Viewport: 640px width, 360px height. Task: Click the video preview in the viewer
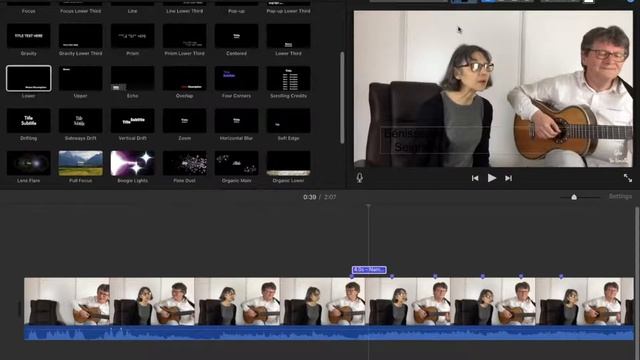click(x=493, y=89)
